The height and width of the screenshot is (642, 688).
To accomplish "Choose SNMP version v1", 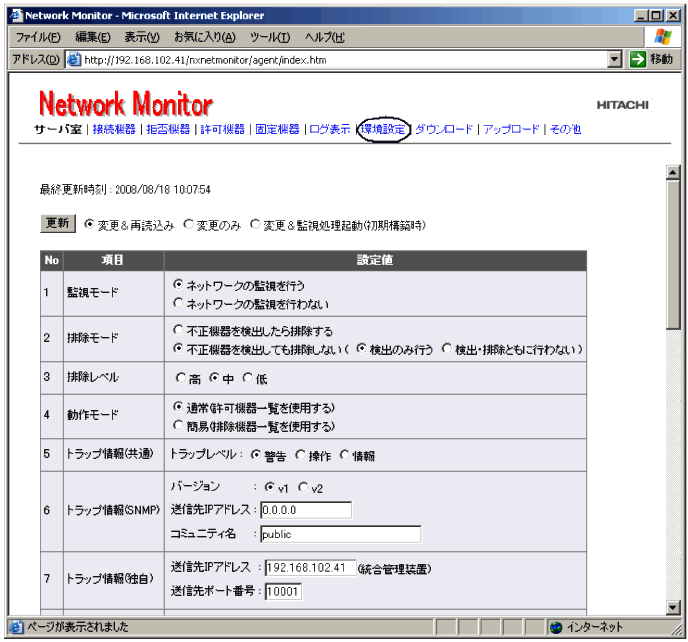I will point(269,487).
